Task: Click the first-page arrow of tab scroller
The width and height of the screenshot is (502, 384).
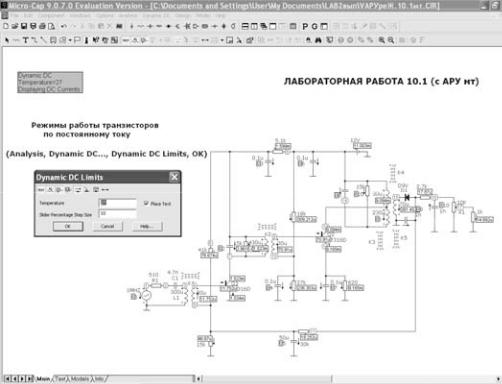Action: click(7, 379)
